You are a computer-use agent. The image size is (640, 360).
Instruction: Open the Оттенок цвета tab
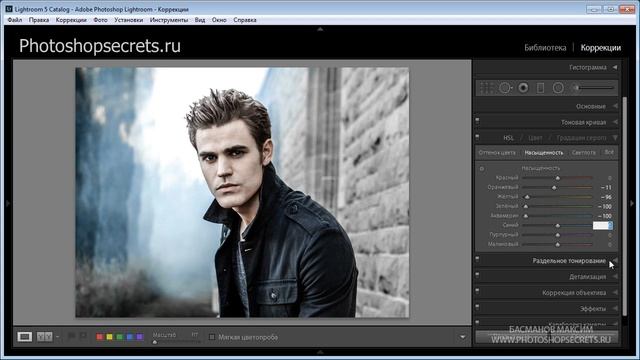point(497,153)
